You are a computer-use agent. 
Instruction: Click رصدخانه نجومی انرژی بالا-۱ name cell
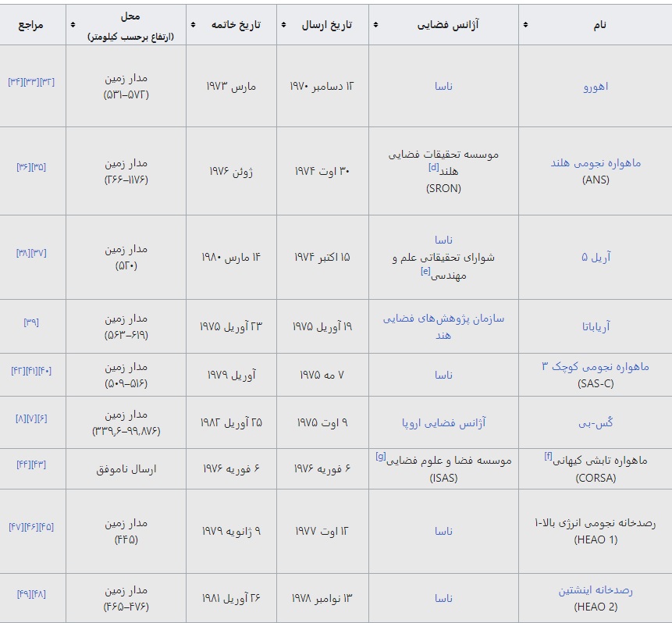pyautogui.click(x=596, y=531)
